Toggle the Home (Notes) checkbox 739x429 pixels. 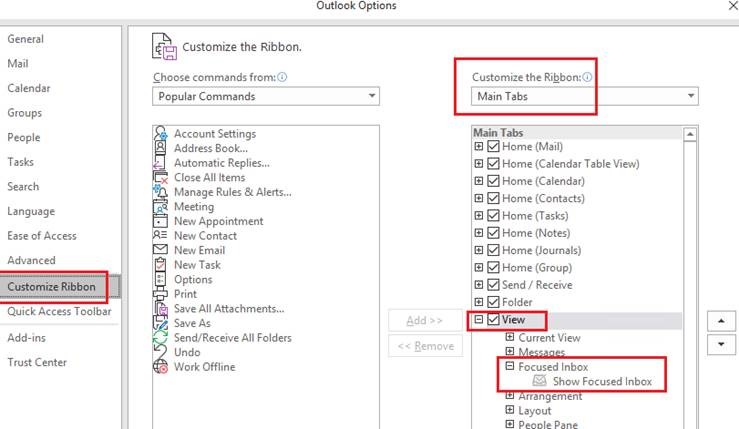coord(493,233)
